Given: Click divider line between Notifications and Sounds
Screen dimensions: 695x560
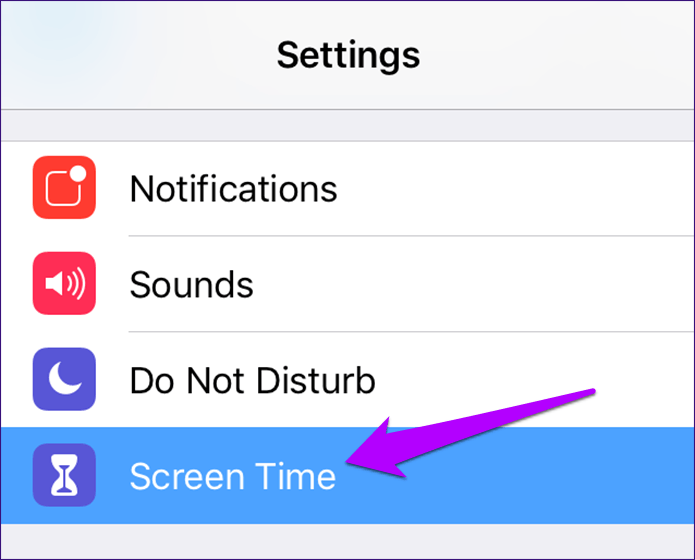Looking at the screenshot, I should (x=411, y=236).
